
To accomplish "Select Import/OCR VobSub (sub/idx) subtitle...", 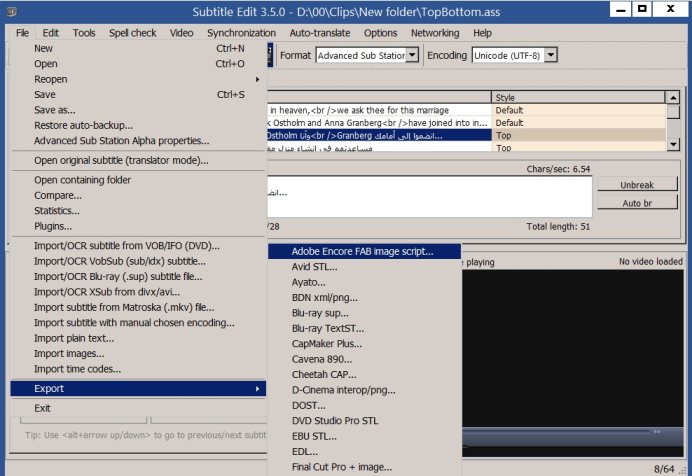I will pos(139,261).
